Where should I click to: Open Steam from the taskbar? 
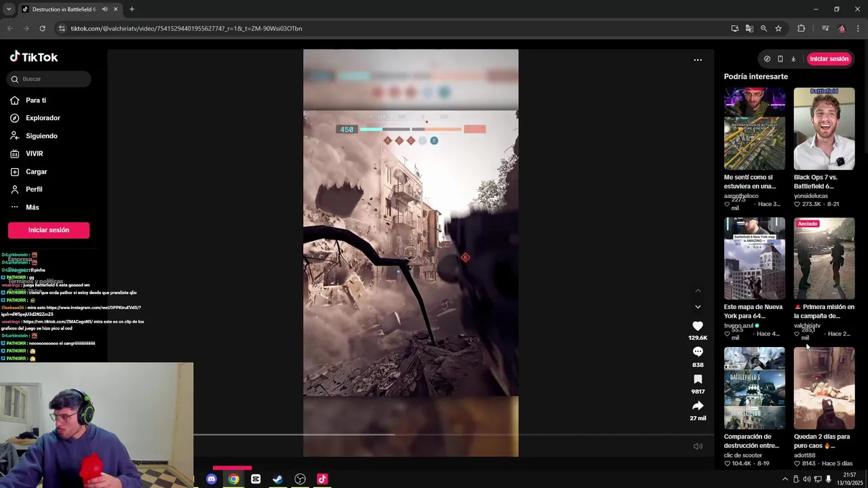pyautogui.click(x=277, y=479)
